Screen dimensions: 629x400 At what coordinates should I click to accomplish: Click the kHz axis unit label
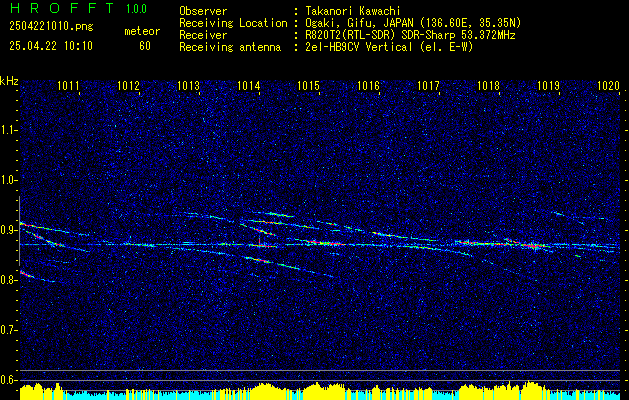9,81
